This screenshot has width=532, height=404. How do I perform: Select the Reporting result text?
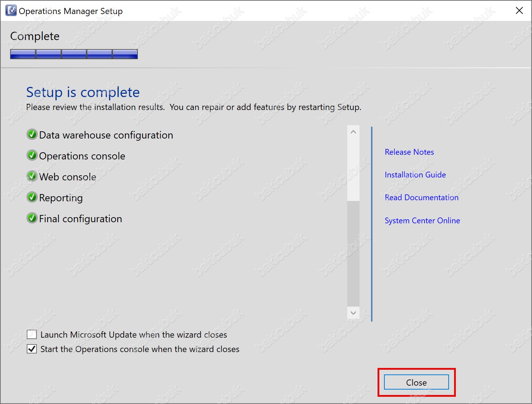point(61,198)
